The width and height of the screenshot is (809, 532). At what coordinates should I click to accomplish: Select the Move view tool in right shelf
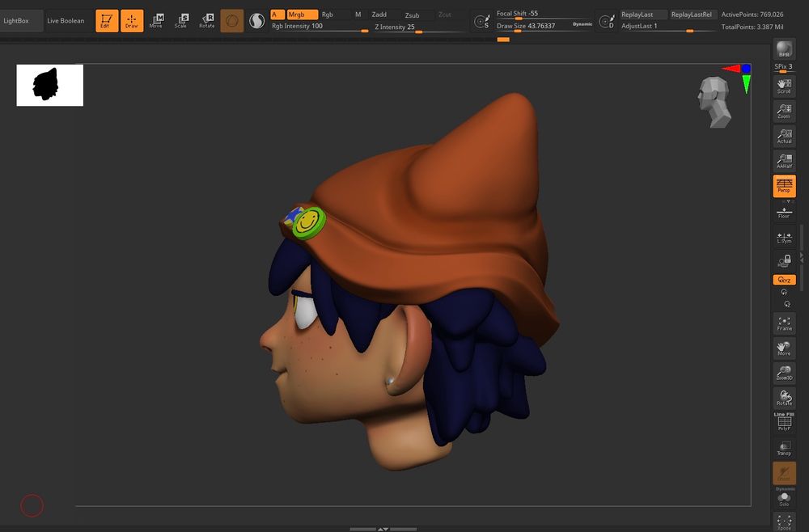click(784, 348)
